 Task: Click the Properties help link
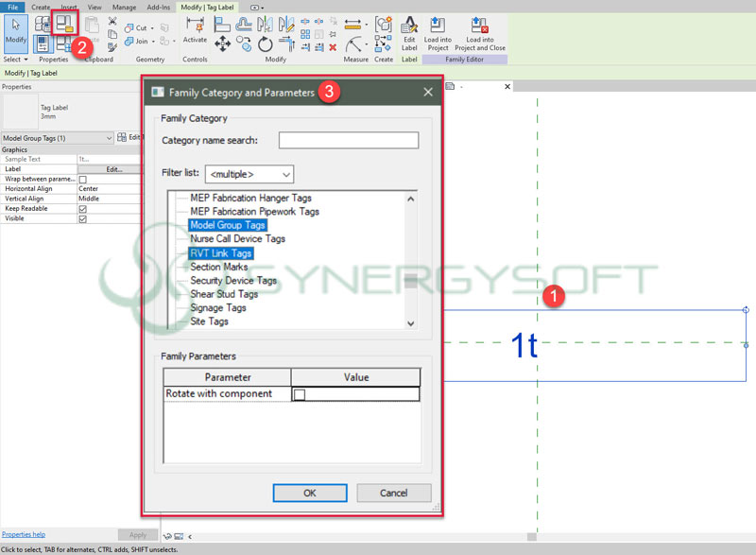pyautogui.click(x=24, y=534)
